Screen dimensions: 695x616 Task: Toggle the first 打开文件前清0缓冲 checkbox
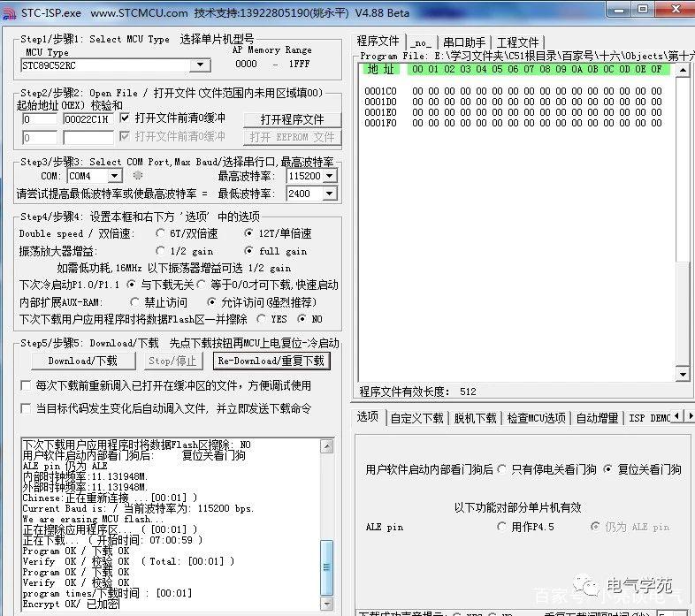pyautogui.click(x=125, y=118)
